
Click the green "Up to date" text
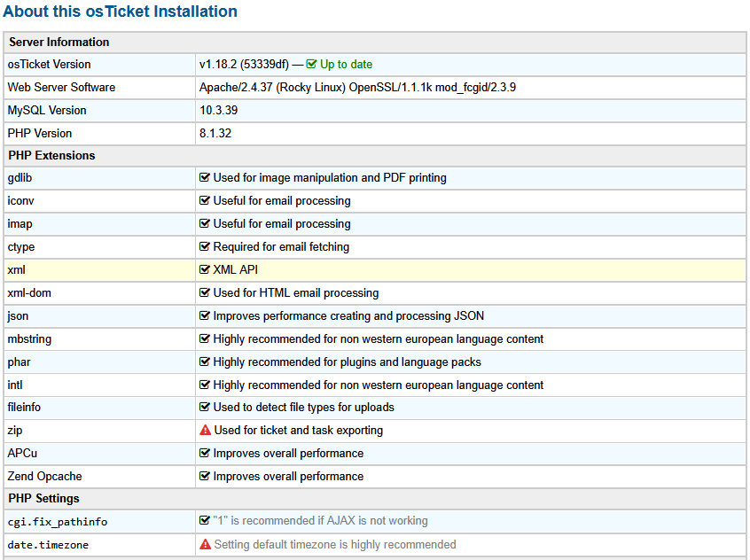click(x=347, y=64)
